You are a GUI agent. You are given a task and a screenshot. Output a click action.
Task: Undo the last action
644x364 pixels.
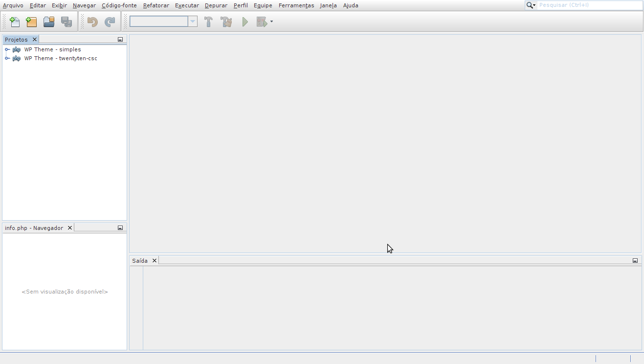91,22
